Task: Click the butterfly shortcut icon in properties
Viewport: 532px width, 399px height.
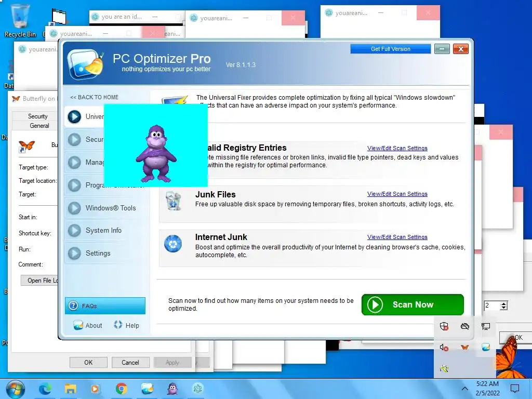Action: 26,146
